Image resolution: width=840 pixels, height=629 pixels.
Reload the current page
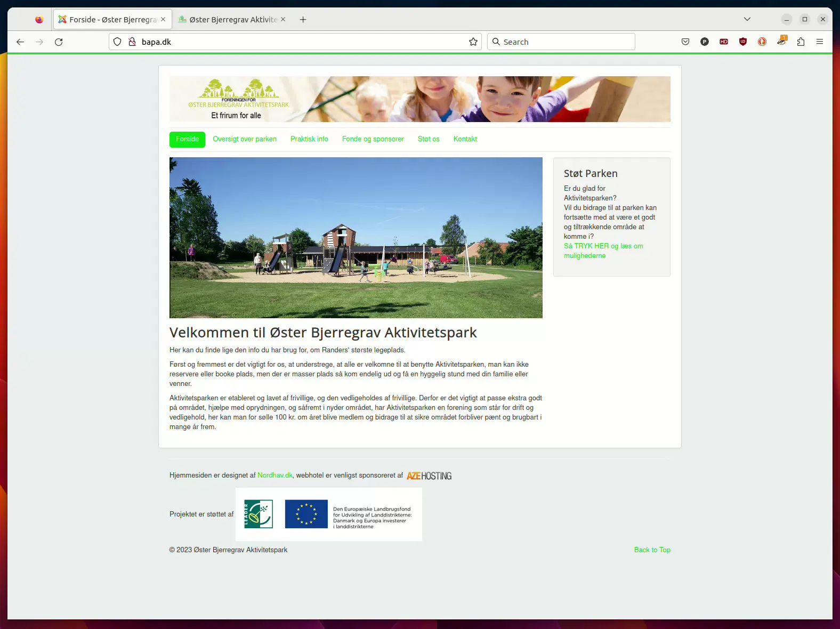point(59,42)
